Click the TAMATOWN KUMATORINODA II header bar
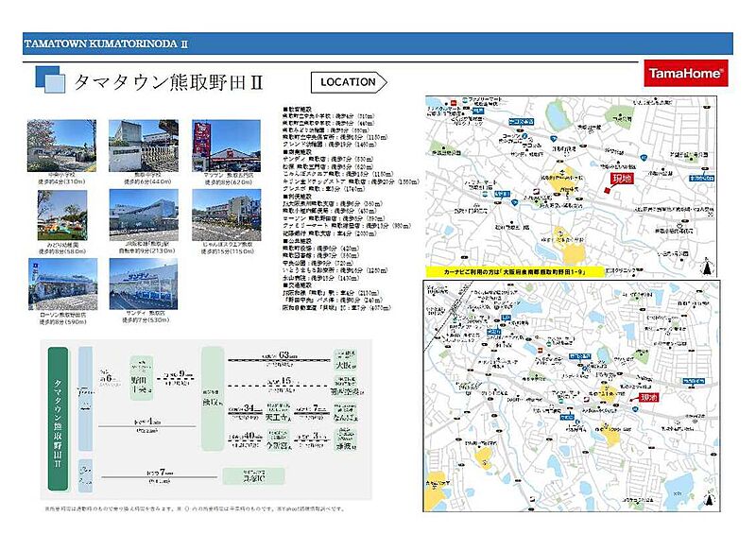 [377, 44]
